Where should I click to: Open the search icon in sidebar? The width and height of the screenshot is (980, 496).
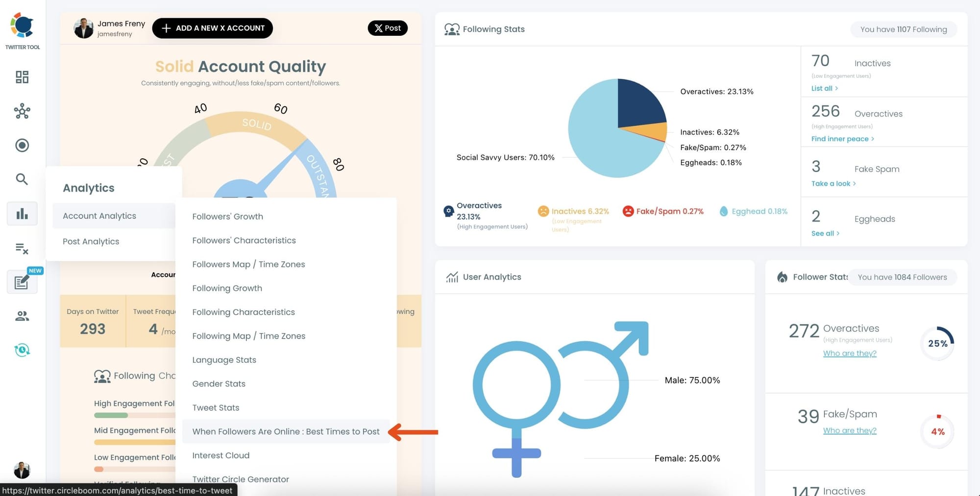coord(22,179)
